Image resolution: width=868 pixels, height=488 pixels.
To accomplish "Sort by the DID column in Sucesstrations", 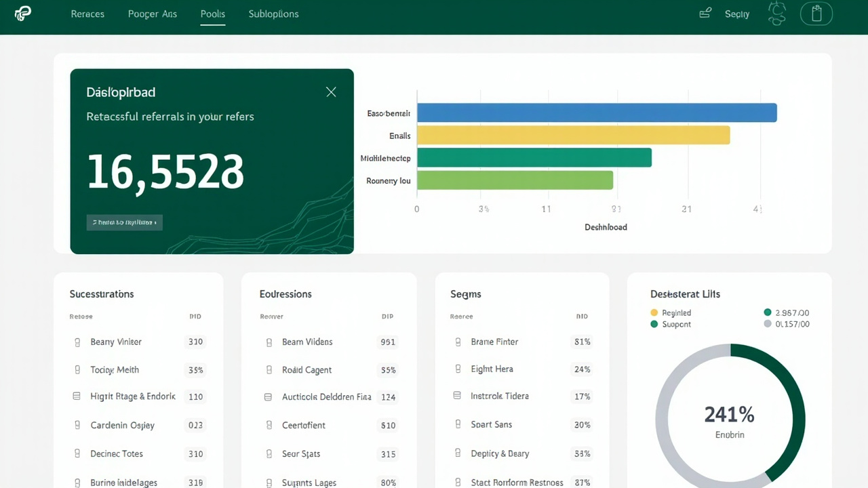I will pyautogui.click(x=195, y=317).
